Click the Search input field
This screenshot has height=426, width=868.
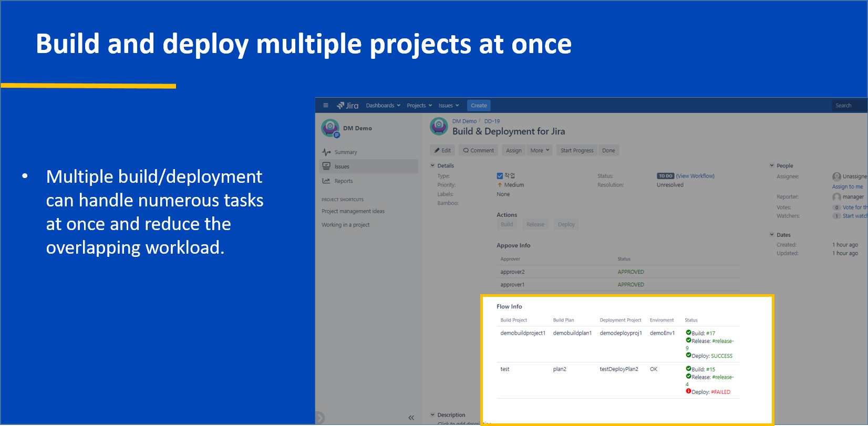pos(849,106)
